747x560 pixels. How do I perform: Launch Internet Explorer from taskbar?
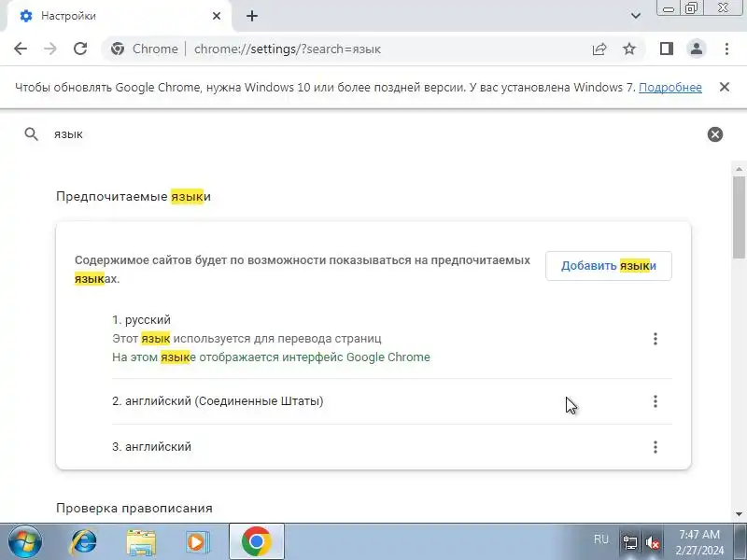click(83, 541)
